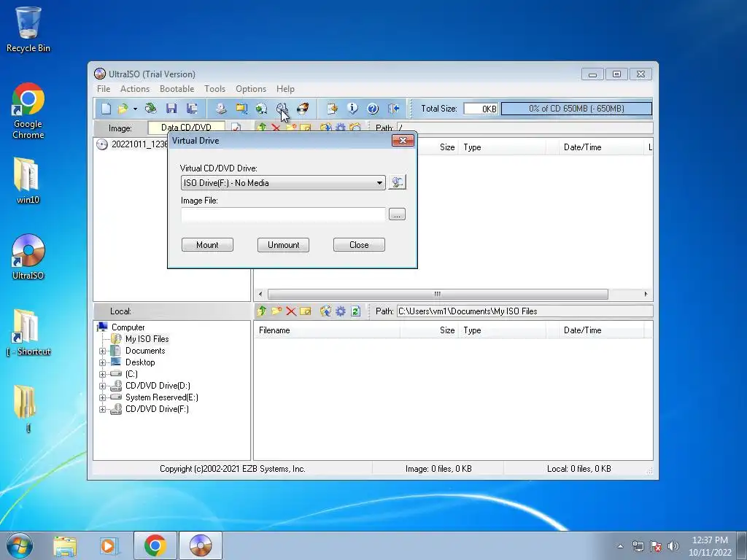Click the Local toolbar Up folder icon
747x560 pixels.
coord(262,311)
